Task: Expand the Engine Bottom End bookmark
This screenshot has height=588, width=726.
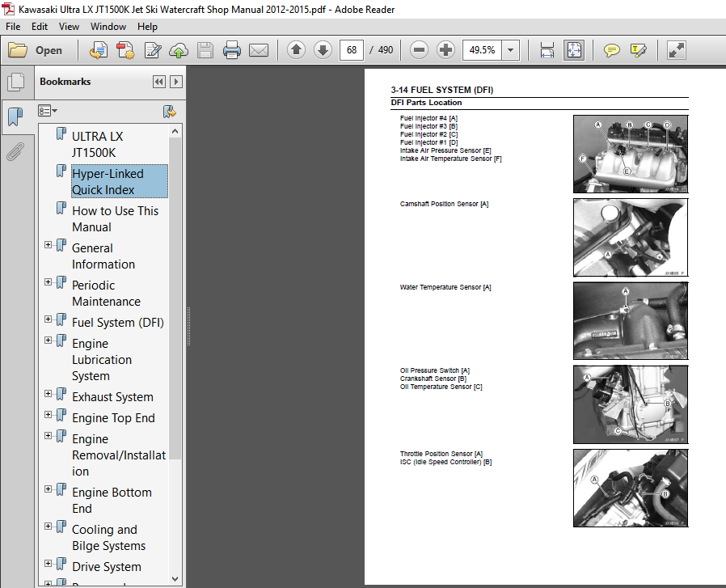Action: click(x=49, y=489)
